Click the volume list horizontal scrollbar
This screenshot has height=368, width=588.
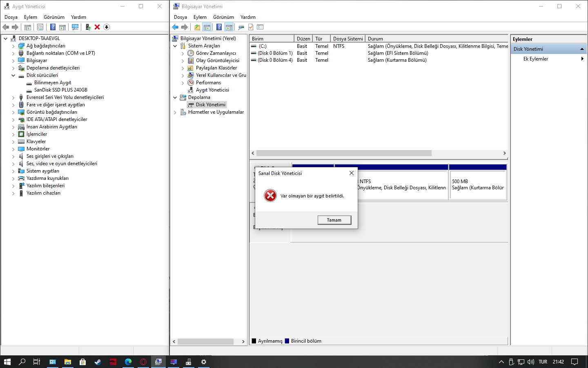344,153
